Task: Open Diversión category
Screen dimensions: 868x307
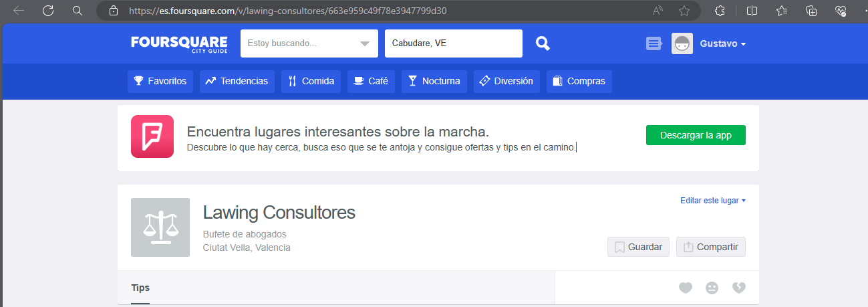Action: (x=507, y=81)
